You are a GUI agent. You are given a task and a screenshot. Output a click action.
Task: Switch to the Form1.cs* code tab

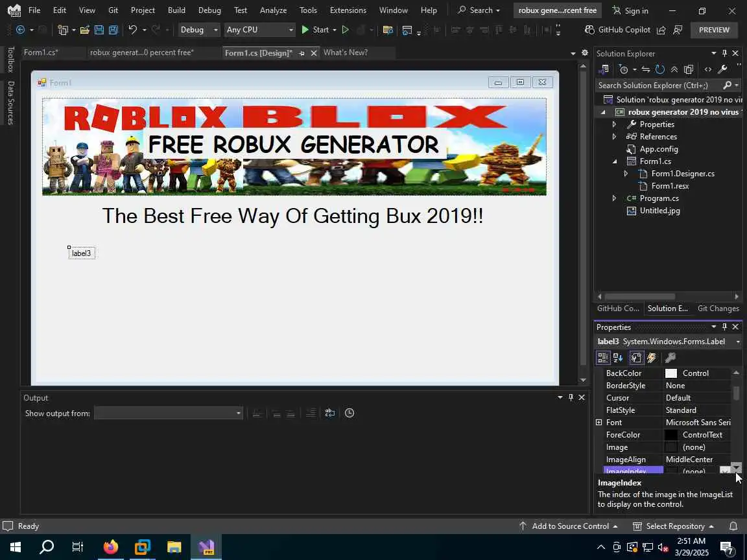41,52
